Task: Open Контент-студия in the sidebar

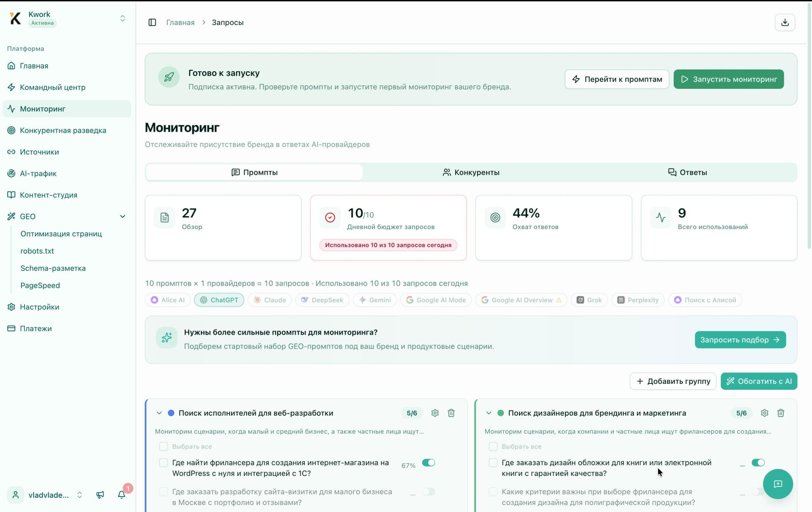Action: (48, 195)
